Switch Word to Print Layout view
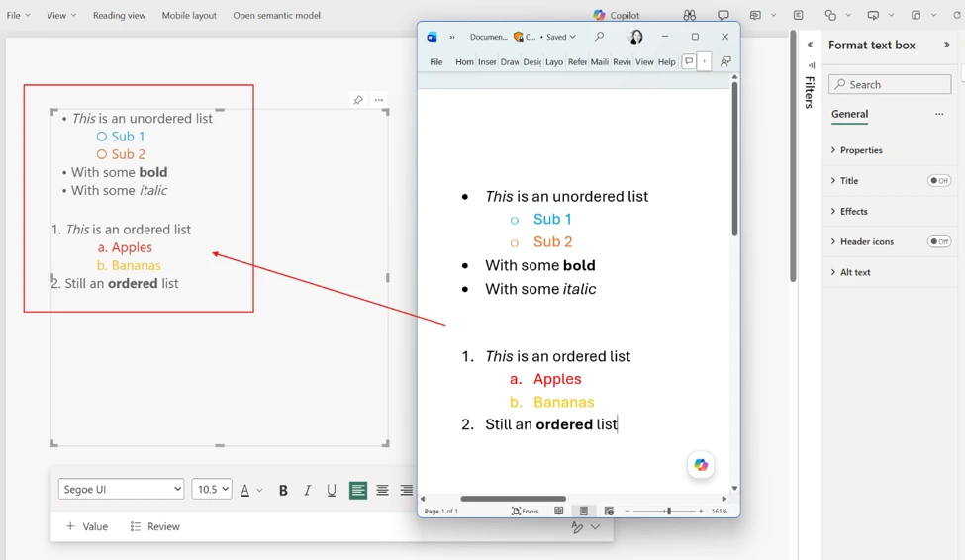Image resolution: width=965 pixels, height=560 pixels. point(583,511)
